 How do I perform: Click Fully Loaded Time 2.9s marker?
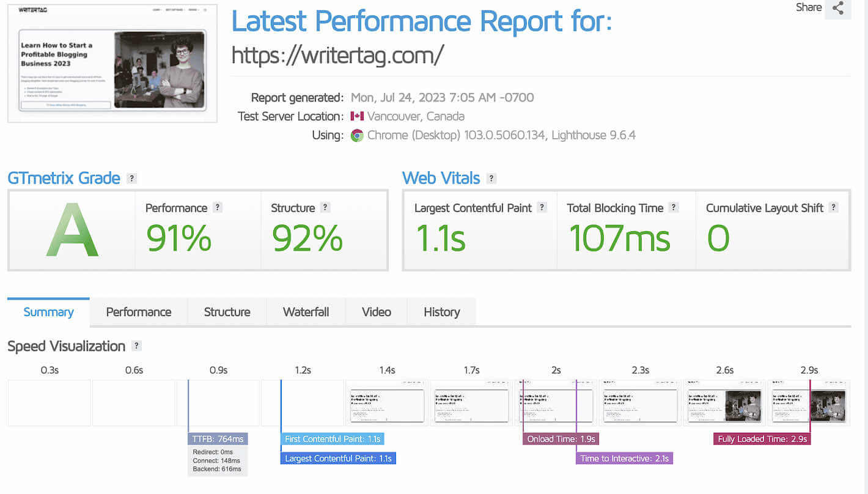[x=762, y=439]
